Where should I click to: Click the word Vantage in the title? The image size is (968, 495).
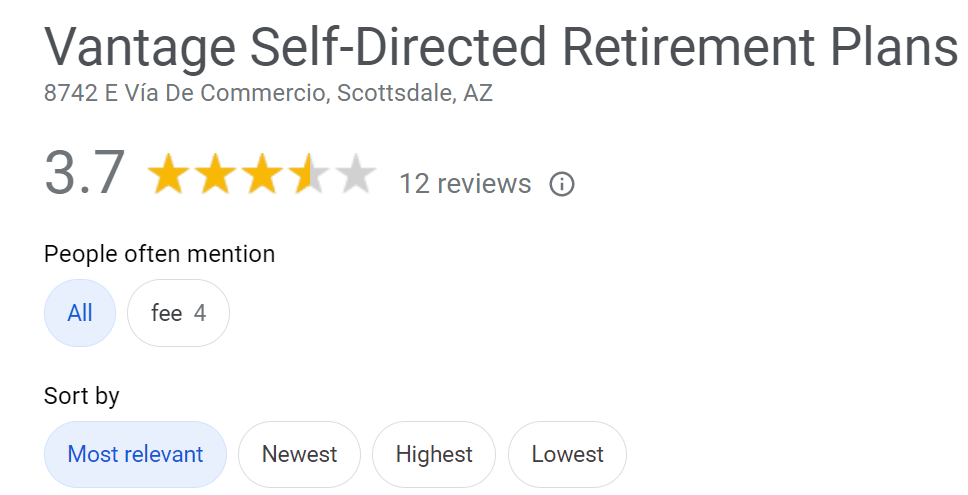click(140, 48)
